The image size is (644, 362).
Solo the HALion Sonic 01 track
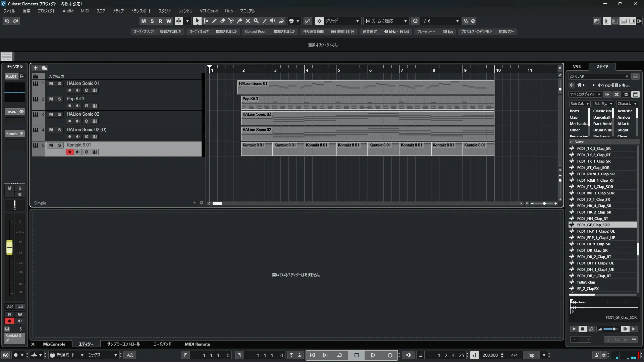[x=59, y=83]
